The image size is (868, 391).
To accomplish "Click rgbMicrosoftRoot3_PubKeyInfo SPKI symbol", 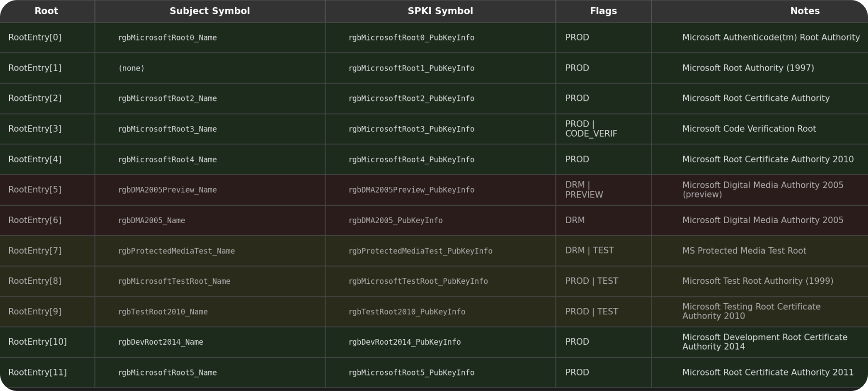I will (411, 129).
